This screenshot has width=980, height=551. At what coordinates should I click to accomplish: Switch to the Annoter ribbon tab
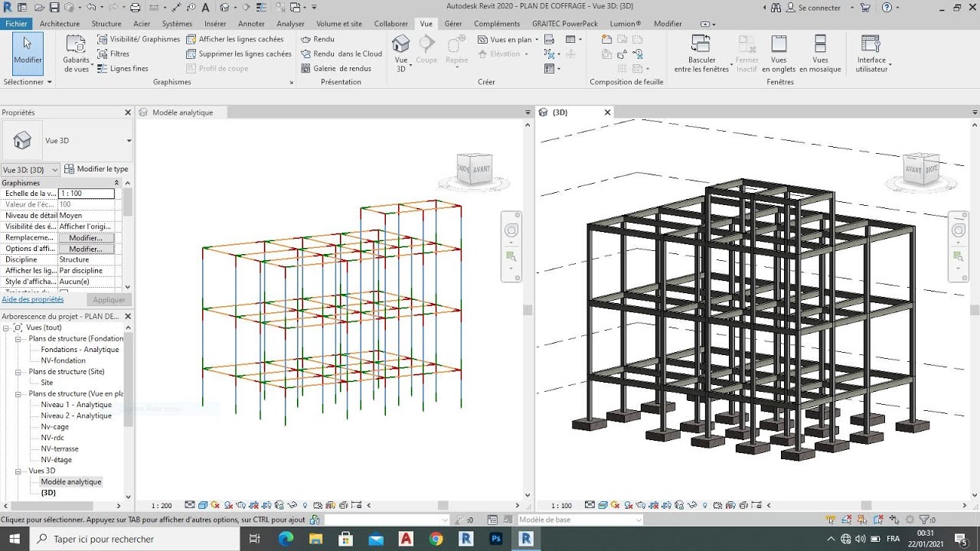pos(251,24)
